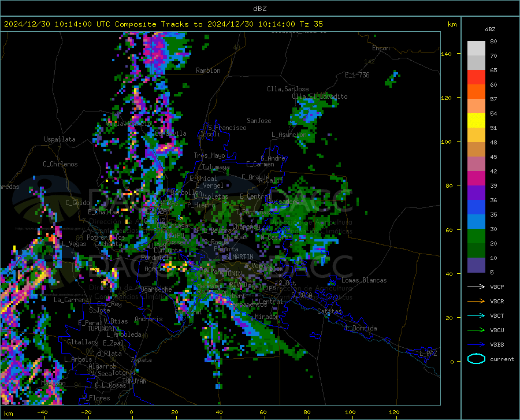Click the white VBCP arrow symbol in legend
The width and height of the screenshot is (520, 420).
point(476,287)
